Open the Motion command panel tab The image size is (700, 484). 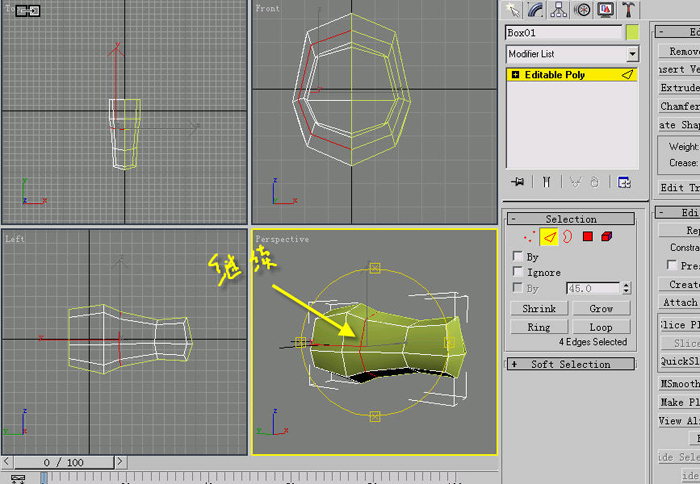pyautogui.click(x=582, y=9)
